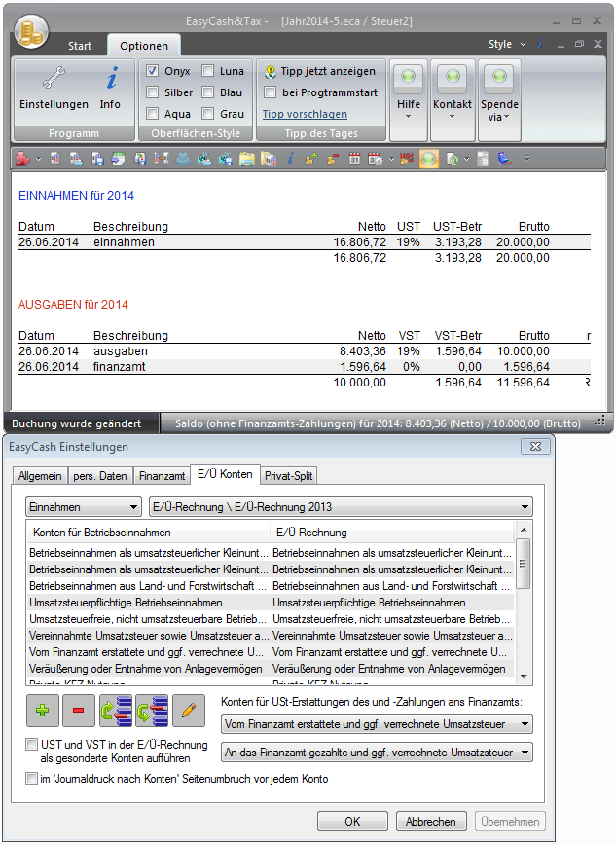Image resolution: width=616 pixels, height=845 pixels.
Task: Click the coins with red minus icon
Action: pyautogui.click(x=333, y=159)
